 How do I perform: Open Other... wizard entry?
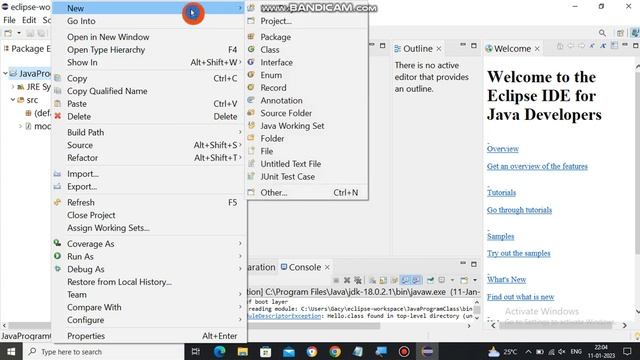pyautogui.click(x=306, y=192)
